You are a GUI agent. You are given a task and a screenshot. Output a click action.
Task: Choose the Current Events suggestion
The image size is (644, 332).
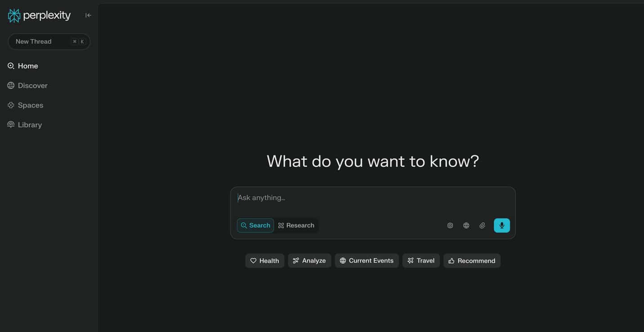coord(367,260)
